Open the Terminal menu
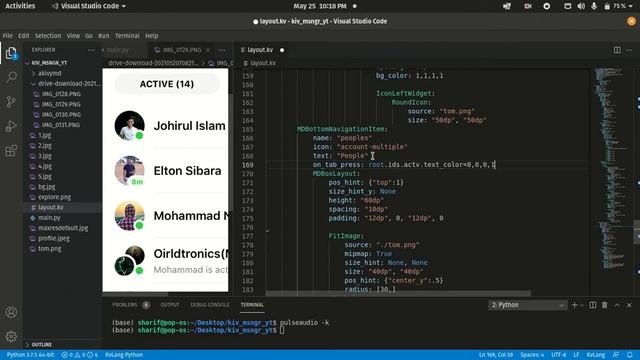 click(x=127, y=36)
